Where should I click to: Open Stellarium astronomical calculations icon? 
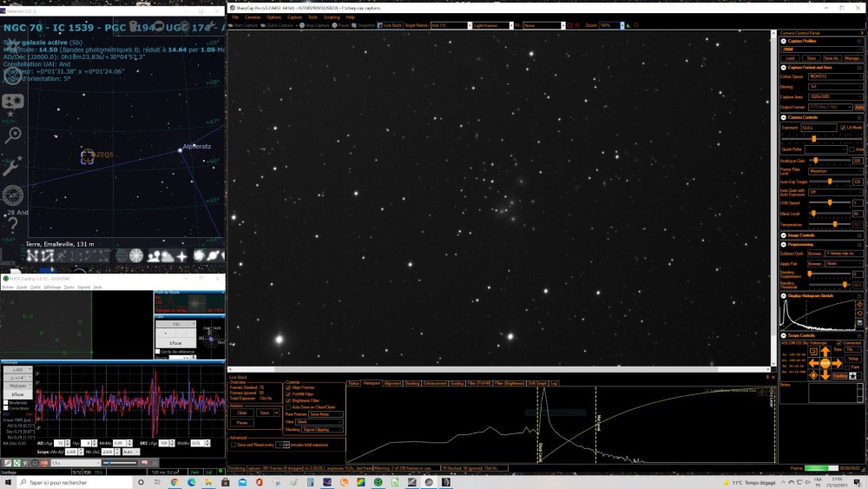click(x=12, y=195)
